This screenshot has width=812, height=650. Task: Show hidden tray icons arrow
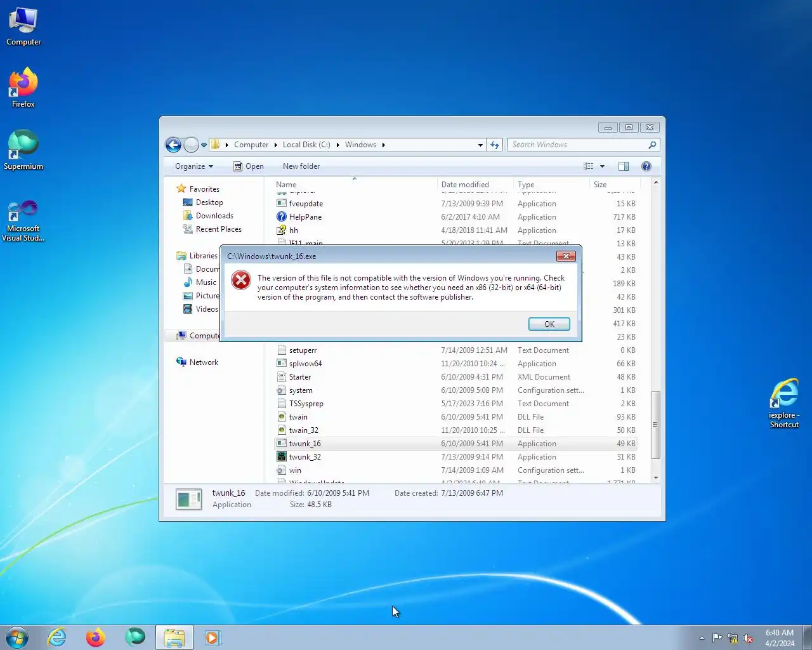tap(702, 638)
